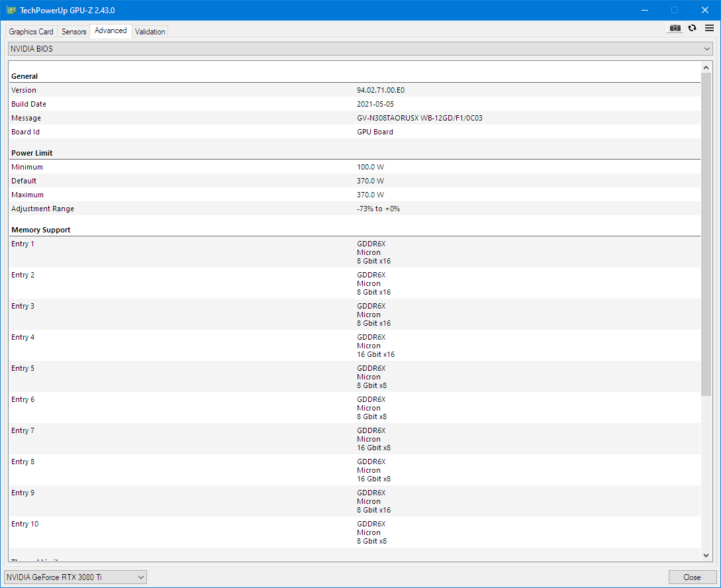Select the Entry 5 memory row label
The image size is (721, 588).
click(23, 368)
